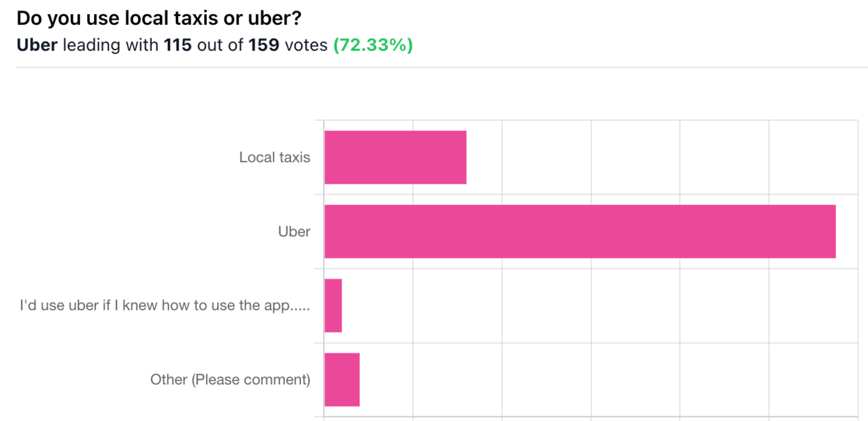Click the 'leading with' text in the subtitle

pos(111,46)
